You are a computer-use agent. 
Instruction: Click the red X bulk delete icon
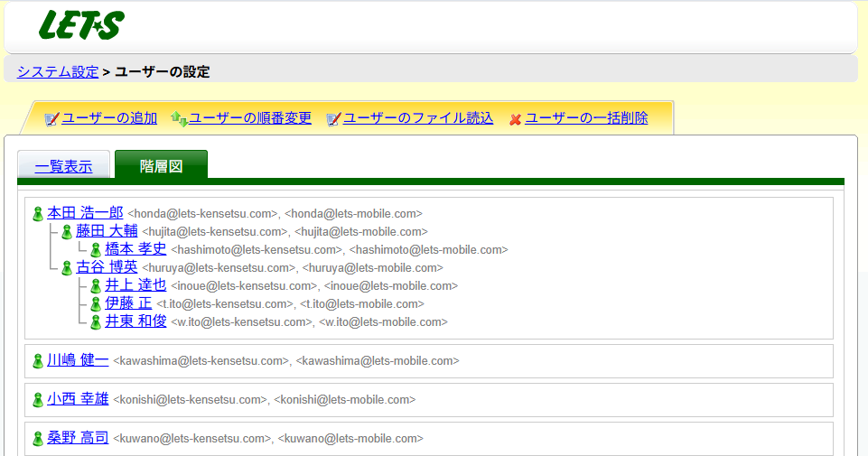pyautogui.click(x=515, y=119)
